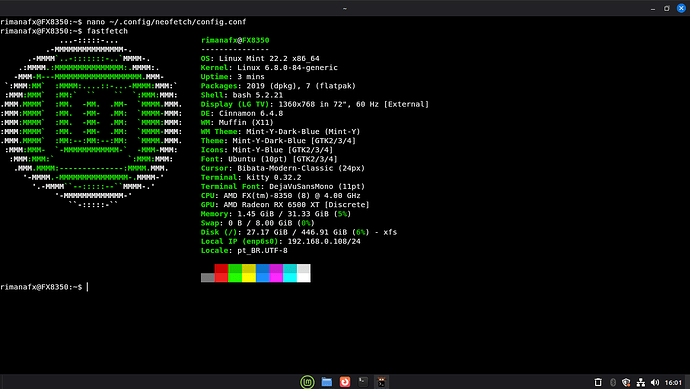Click the Swap usage line
Image resolution: width=690 pixels, height=389 pixels.
258,223
